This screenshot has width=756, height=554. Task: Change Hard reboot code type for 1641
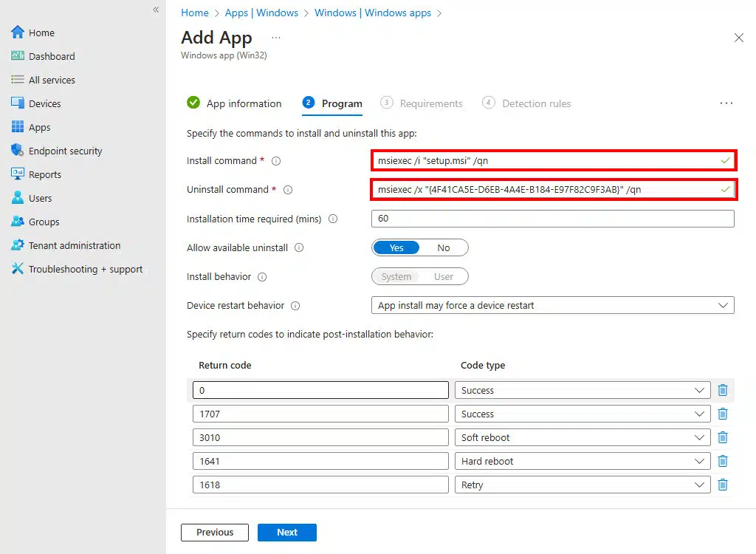(583, 461)
